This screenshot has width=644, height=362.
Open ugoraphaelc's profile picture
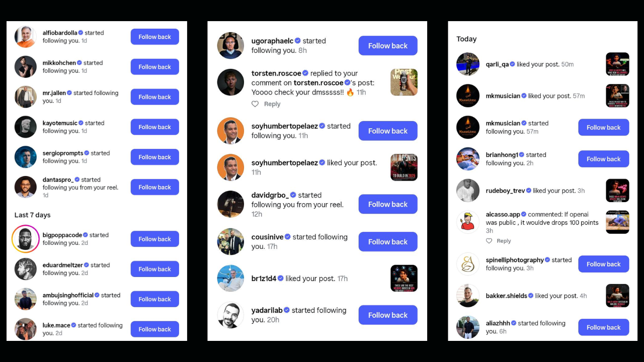pos(230,46)
